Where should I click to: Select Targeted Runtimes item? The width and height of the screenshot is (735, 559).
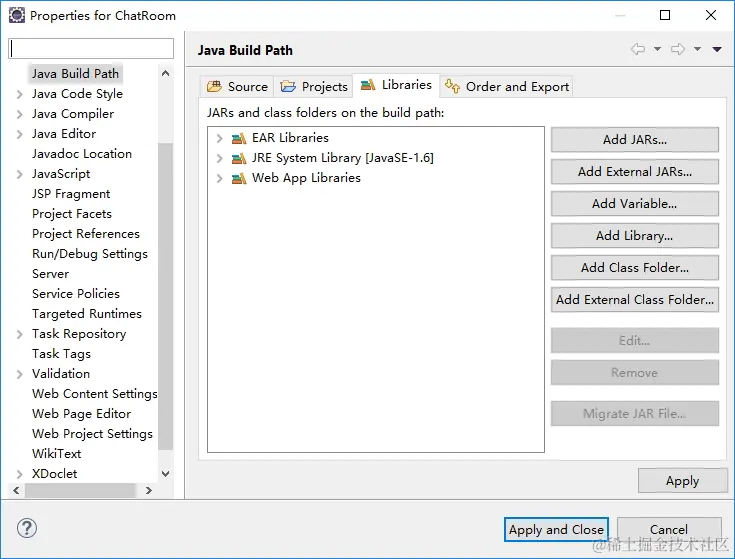87,314
